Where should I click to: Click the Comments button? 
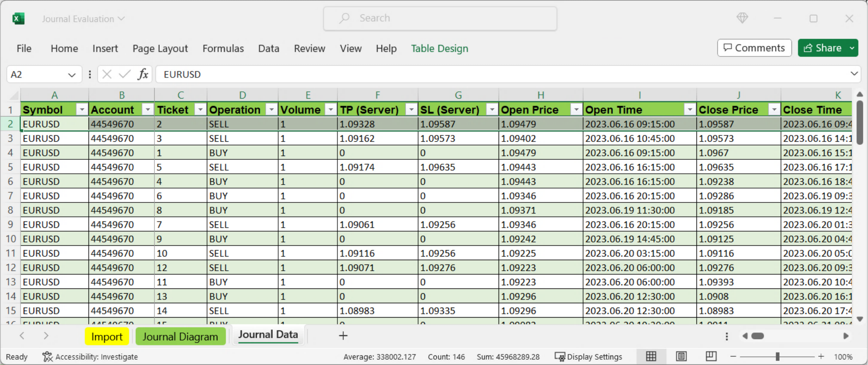754,48
